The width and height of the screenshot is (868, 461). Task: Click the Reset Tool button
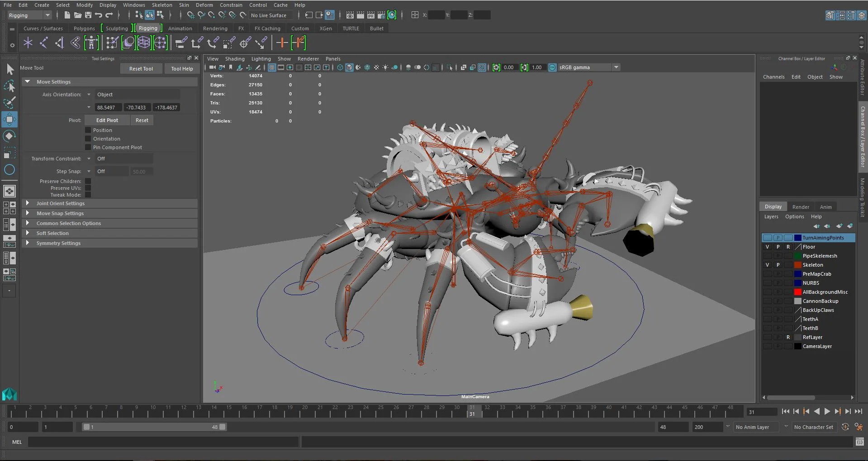(x=141, y=69)
